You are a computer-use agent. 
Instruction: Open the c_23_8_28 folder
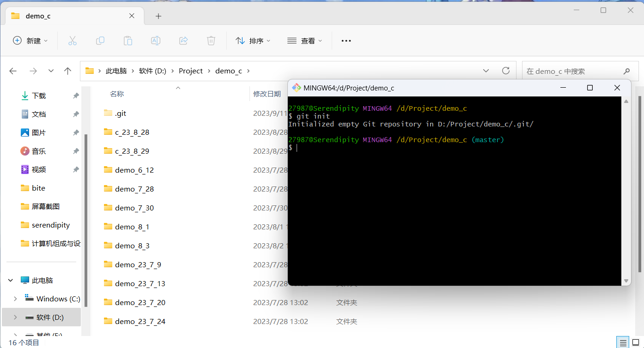(132, 132)
